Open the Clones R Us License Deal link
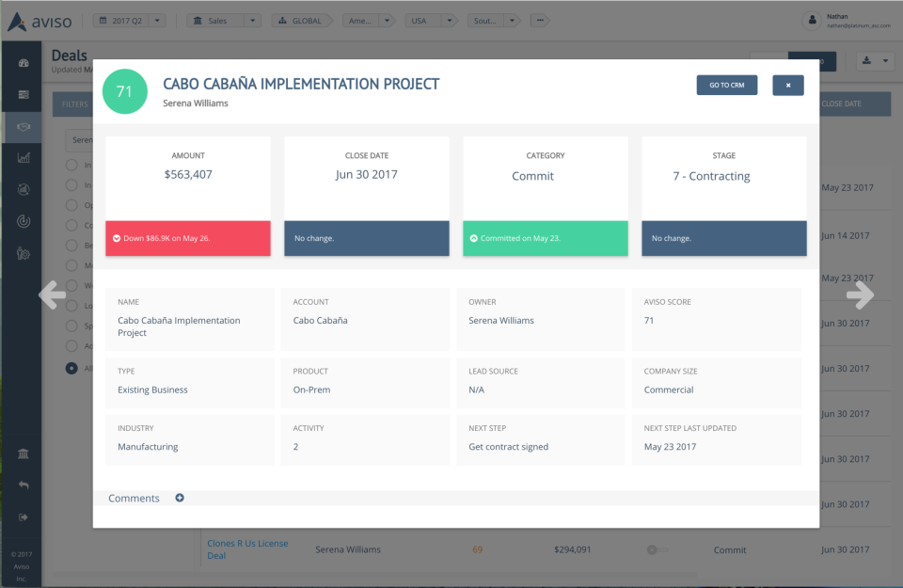903x588 pixels. [x=247, y=549]
